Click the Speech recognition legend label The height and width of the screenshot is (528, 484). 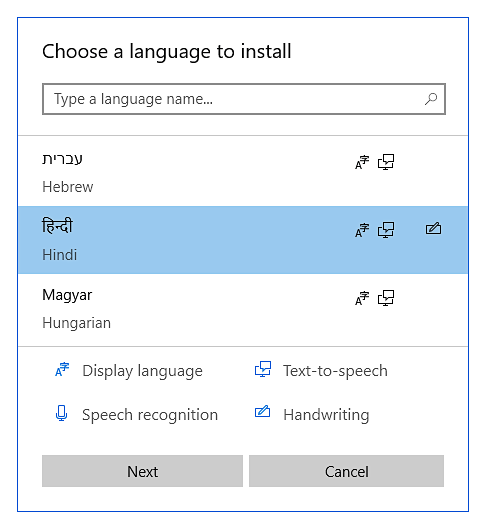pyautogui.click(x=150, y=415)
